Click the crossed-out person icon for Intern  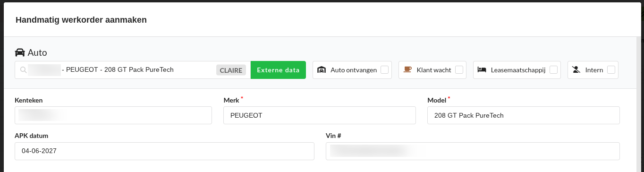click(x=576, y=70)
